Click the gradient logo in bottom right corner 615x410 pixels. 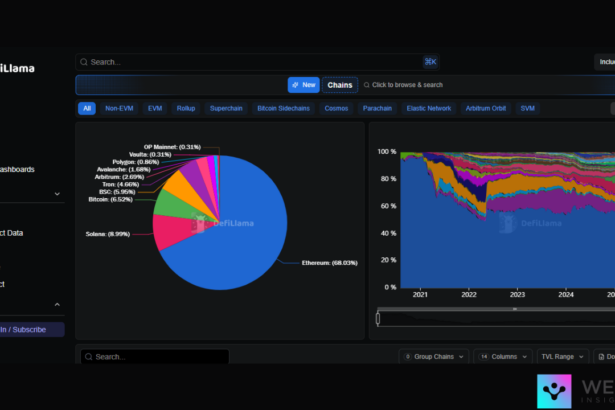point(554,391)
